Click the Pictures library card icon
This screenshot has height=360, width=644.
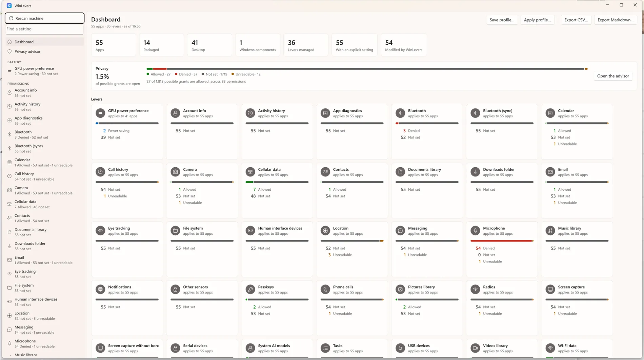tap(400, 290)
